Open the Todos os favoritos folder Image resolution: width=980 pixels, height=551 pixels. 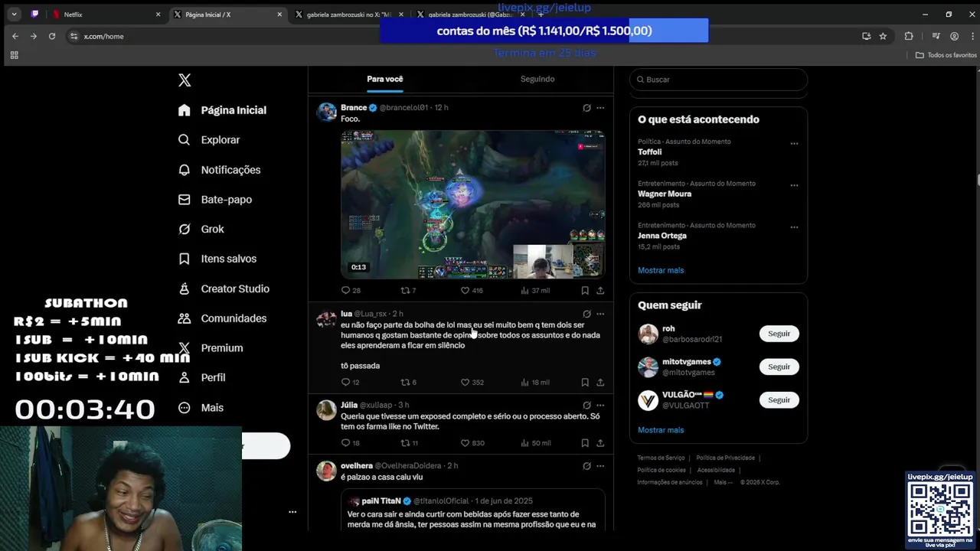[946, 55]
